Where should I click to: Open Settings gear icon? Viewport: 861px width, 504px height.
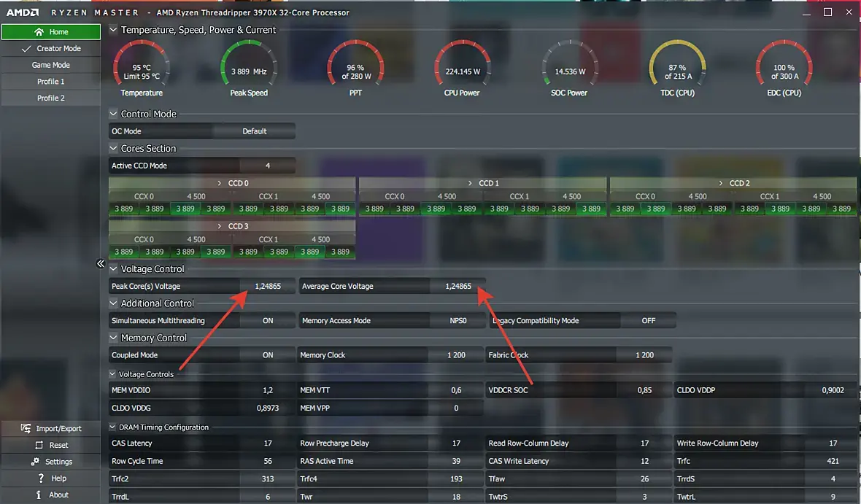(35, 462)
